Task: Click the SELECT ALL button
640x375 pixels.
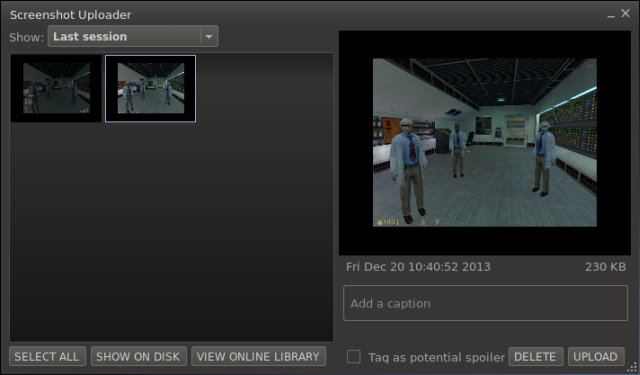Action: [x=47, y=356]
